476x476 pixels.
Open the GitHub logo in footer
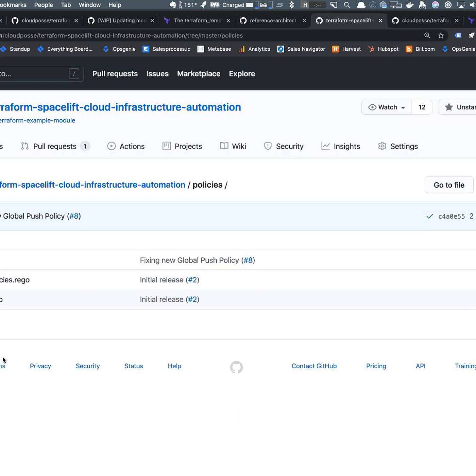(236, 367)
